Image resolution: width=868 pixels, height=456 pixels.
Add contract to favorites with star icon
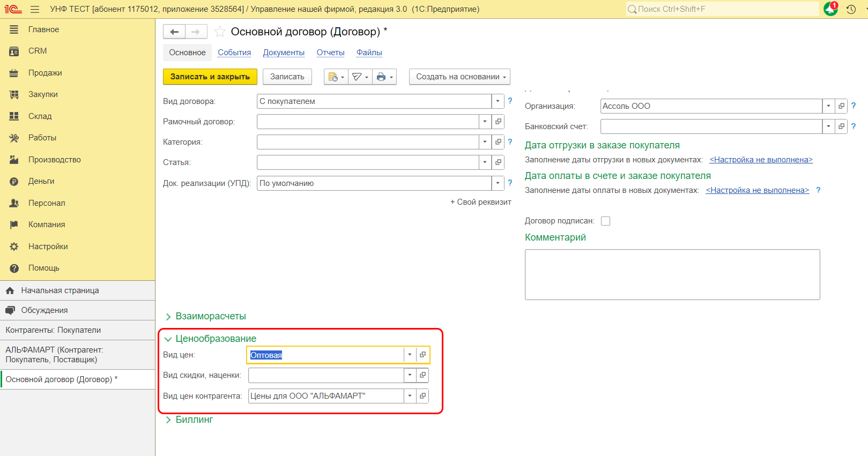pyautogui.click(x=220, y=32)
